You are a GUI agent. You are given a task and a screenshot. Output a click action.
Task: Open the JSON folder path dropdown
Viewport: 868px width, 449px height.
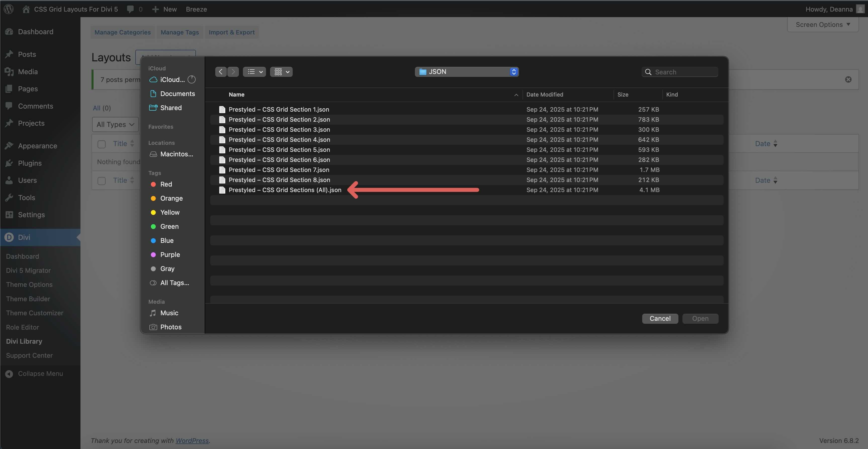point(466,72)
